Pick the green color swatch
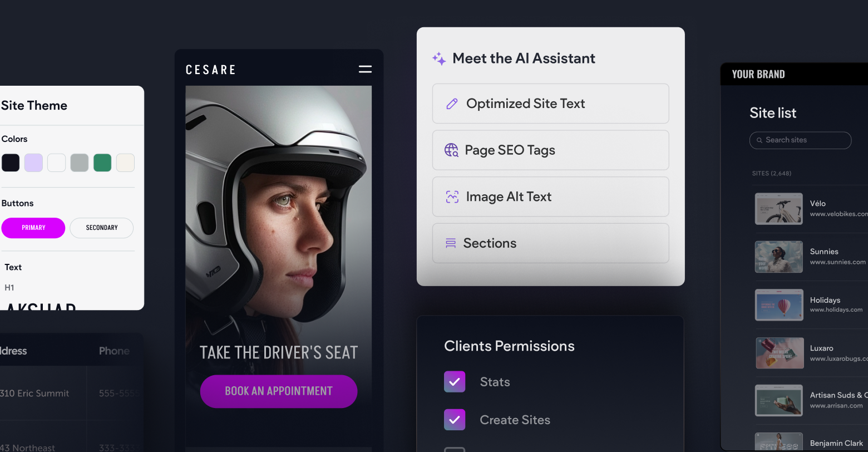The height and width of the screenshot is (452, 868). pyautogui.click(x=102, y=163)
